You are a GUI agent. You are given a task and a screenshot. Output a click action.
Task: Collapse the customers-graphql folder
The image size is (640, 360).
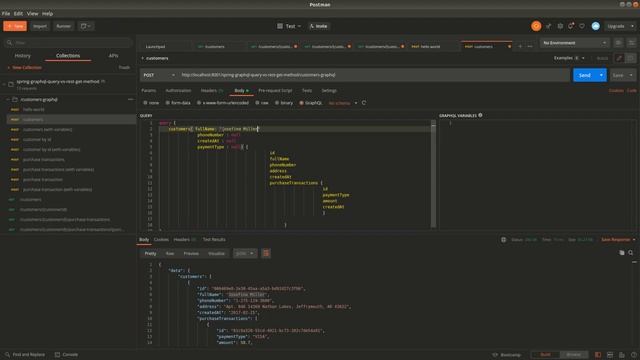pos(8,100)
